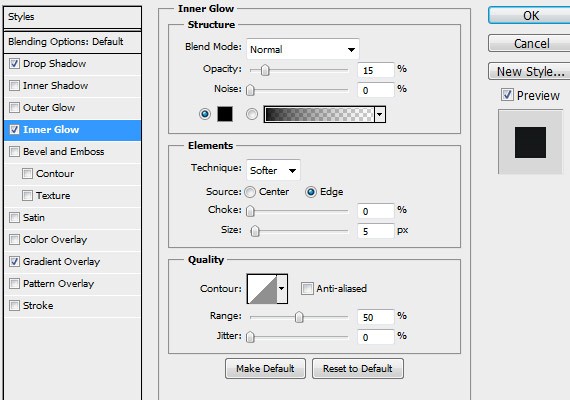Toggle the Anti-aliased checkbox

[307, 289]
